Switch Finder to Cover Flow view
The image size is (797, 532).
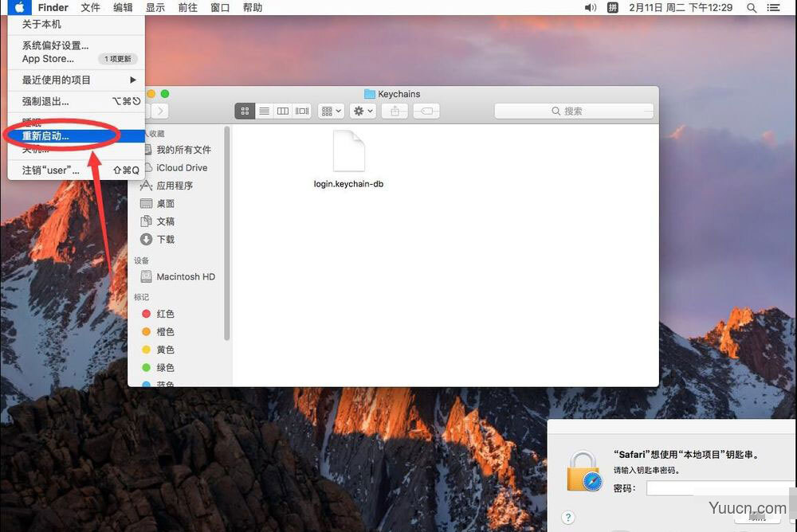(x=302, y=111)
